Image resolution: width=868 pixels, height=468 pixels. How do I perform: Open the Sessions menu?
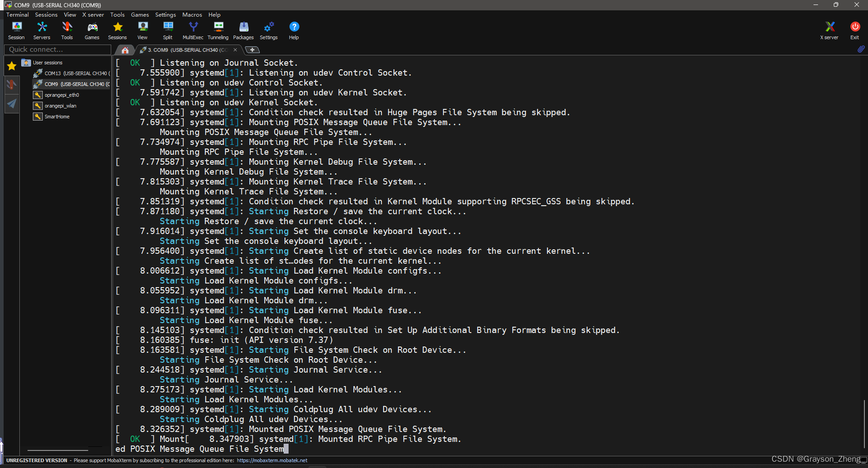46,15
